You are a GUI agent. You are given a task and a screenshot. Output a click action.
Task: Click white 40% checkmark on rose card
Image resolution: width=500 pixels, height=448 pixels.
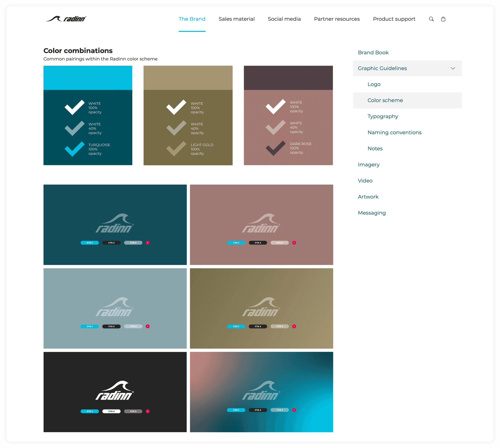pos(276,127)
